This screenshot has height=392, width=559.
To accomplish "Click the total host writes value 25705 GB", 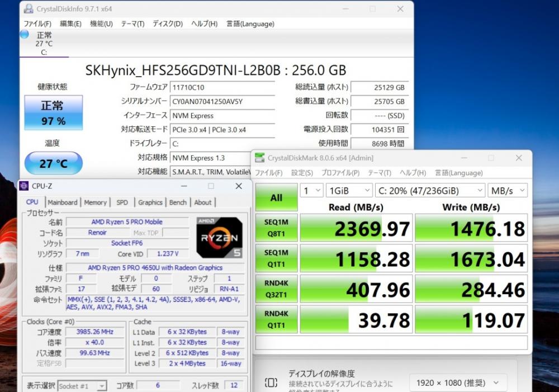I will (380, 102).
